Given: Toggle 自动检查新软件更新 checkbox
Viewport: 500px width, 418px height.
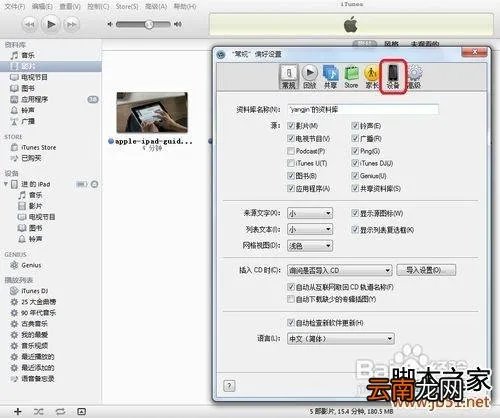Looking at the screenshot, I should 291,323.
